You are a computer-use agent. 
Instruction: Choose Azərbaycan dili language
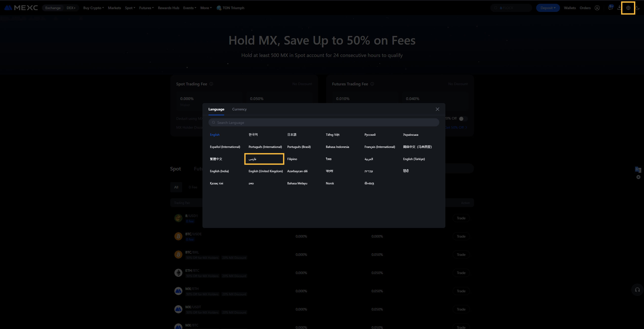pyautogui.click(x=297, y=171)
